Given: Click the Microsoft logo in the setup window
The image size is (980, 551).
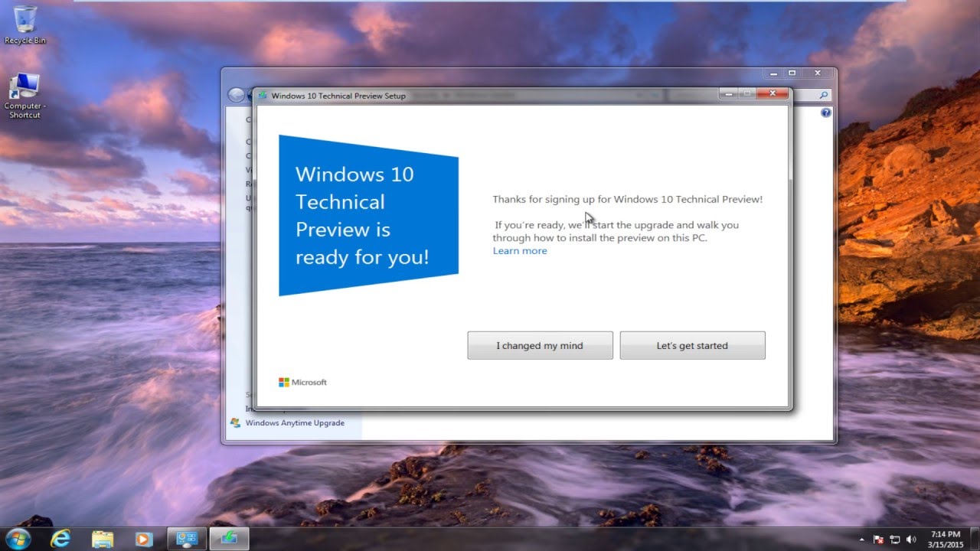Looking at the screenshot, I should coord(302,382).
